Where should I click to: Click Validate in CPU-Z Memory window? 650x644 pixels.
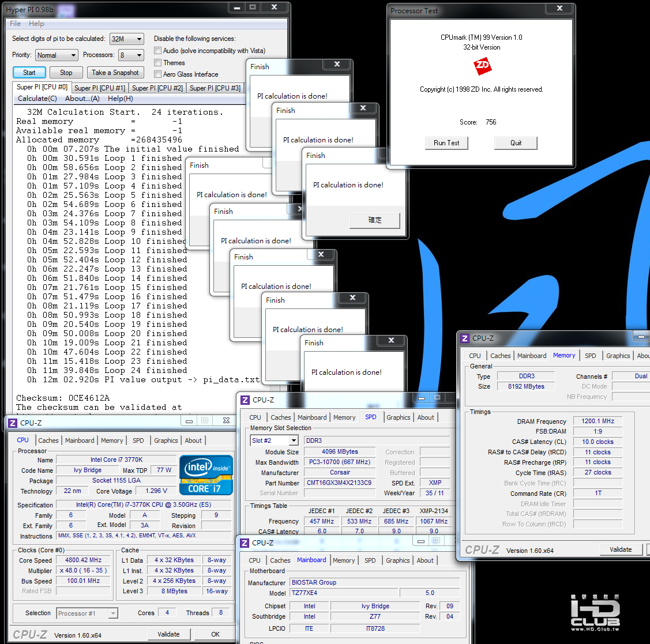[x=621, y=549]
